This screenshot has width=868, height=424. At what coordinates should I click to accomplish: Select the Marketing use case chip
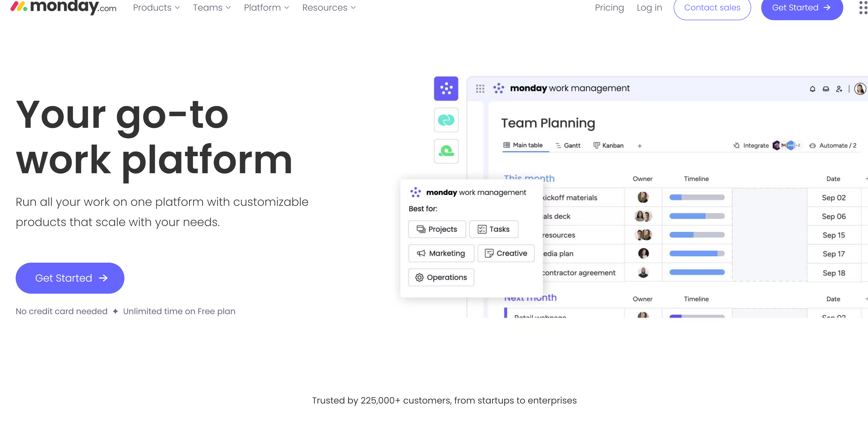[441, 253]
